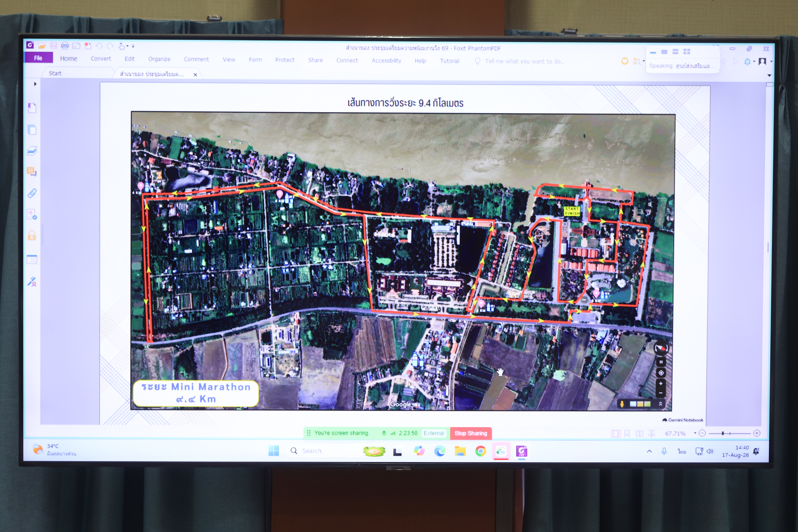798x532 pixels.
Task: Switch to the Convert ribbon tab
Action: pyautogui.click(x=101, y=59)
